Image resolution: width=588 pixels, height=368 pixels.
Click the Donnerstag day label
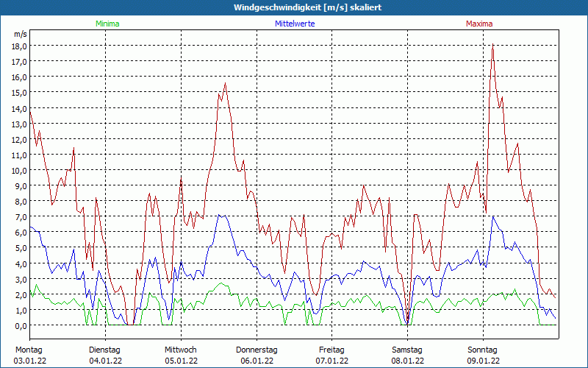[x=257, y=350]
